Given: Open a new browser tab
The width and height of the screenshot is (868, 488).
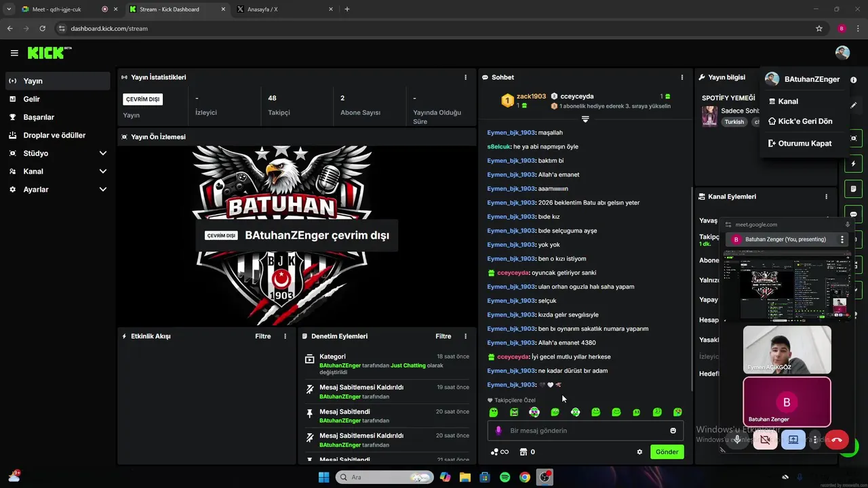Looking at the screenshot, I should point(347,9).
